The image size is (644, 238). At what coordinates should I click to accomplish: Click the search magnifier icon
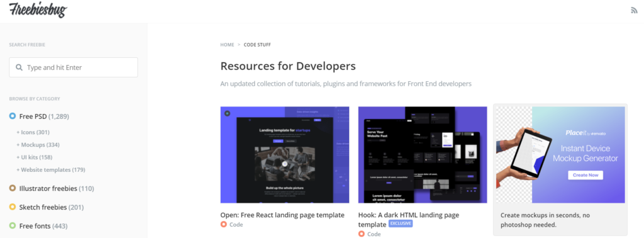pyautogui.click(x=19, y=67)
